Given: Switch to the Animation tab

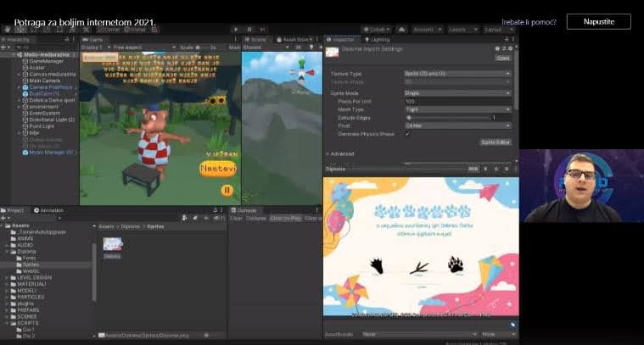Looking at the screenshot, I should (x=48, y=210).
